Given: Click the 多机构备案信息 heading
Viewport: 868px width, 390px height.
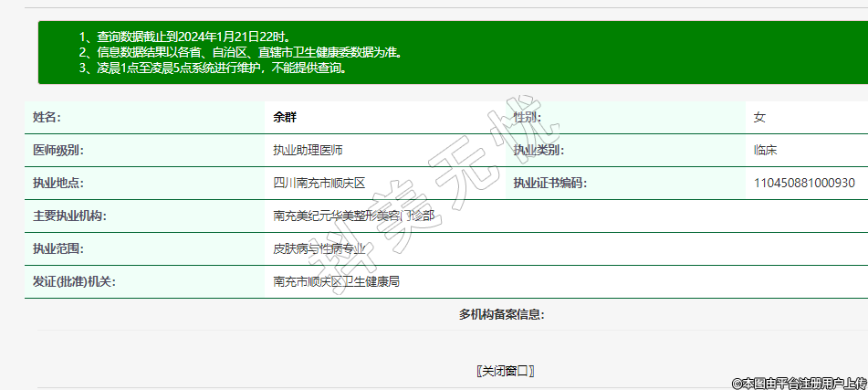Looking at the screenshot, I should point(501,314).
